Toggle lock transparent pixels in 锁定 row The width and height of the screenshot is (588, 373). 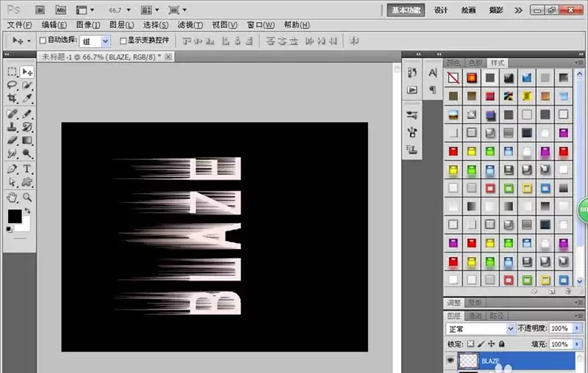tap(470, 344)
